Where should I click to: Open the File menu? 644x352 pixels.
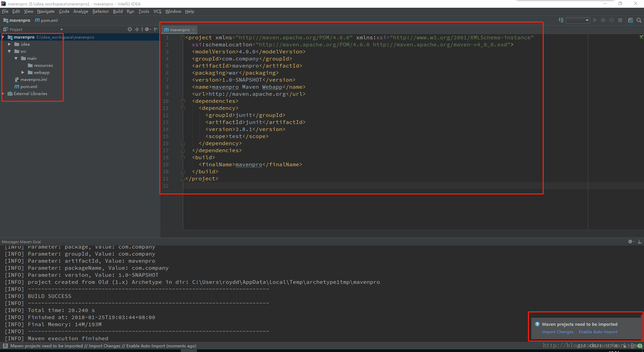pos(5,11)
